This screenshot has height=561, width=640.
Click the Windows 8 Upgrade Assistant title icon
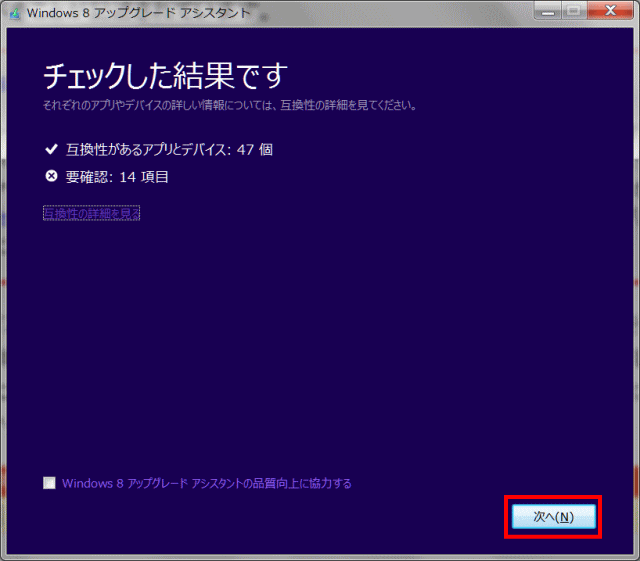(x=15, y=13)
